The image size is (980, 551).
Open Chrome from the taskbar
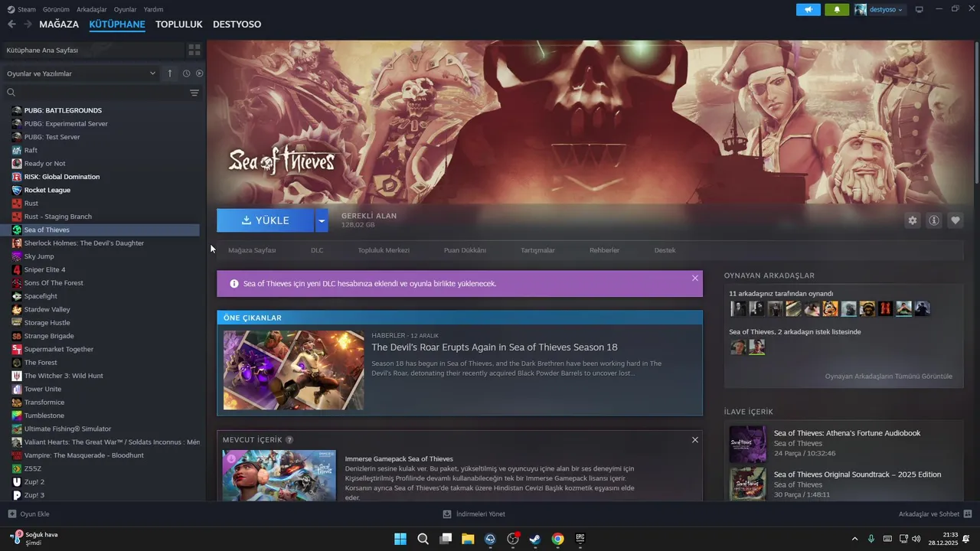(558, 539)
